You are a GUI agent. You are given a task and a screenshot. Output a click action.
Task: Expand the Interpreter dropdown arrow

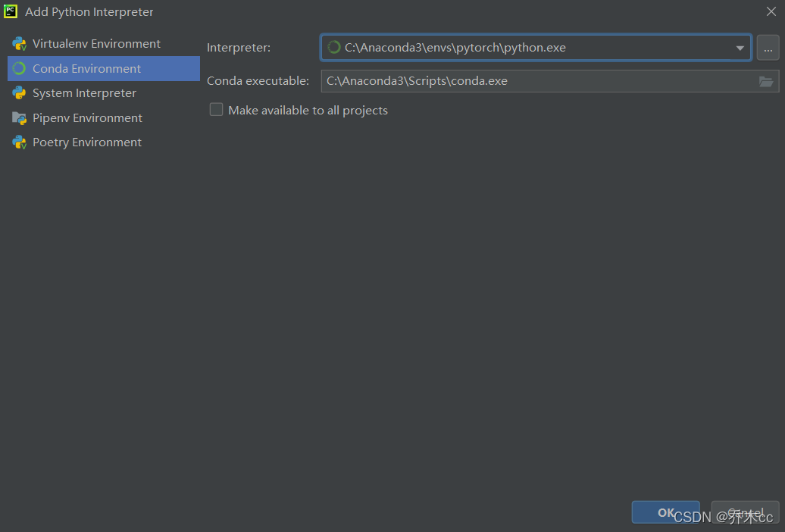[x=740, y=48]
